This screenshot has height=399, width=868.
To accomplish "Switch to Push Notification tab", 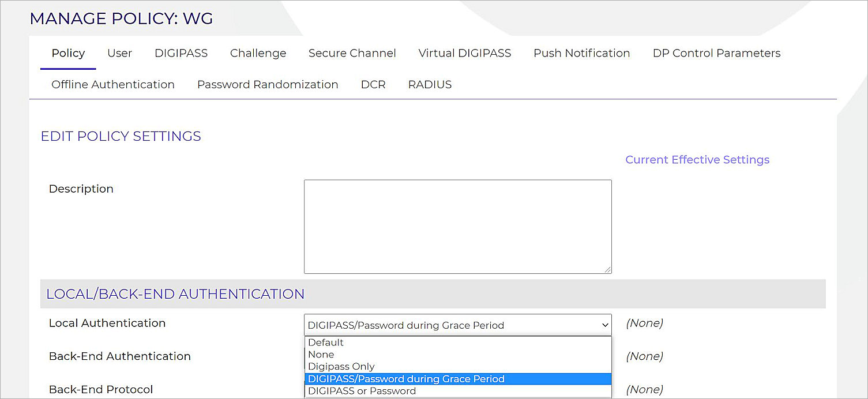I will point(581,53).
